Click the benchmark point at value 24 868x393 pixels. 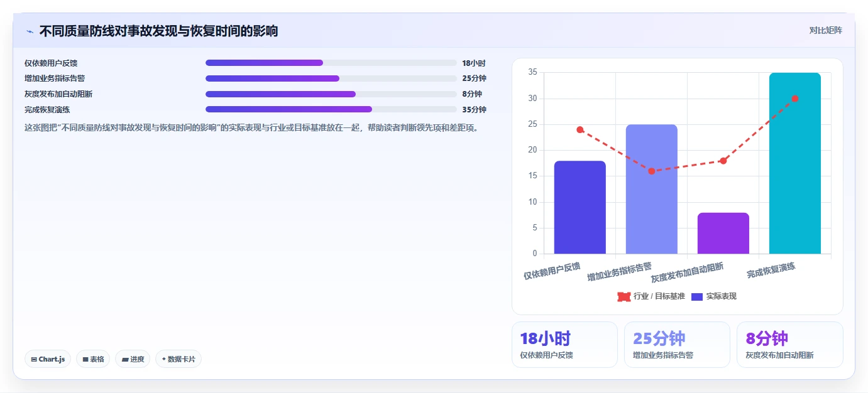click(580, 130)
